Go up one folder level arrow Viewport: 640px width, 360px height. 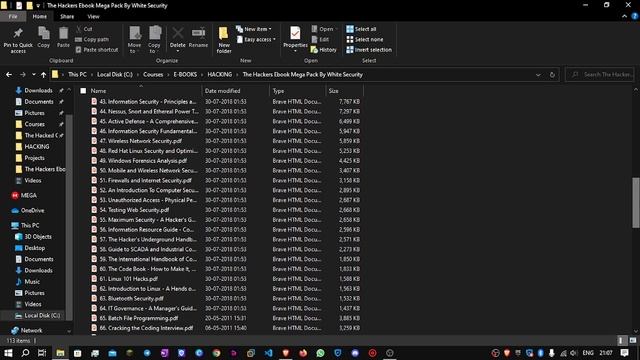43,75
